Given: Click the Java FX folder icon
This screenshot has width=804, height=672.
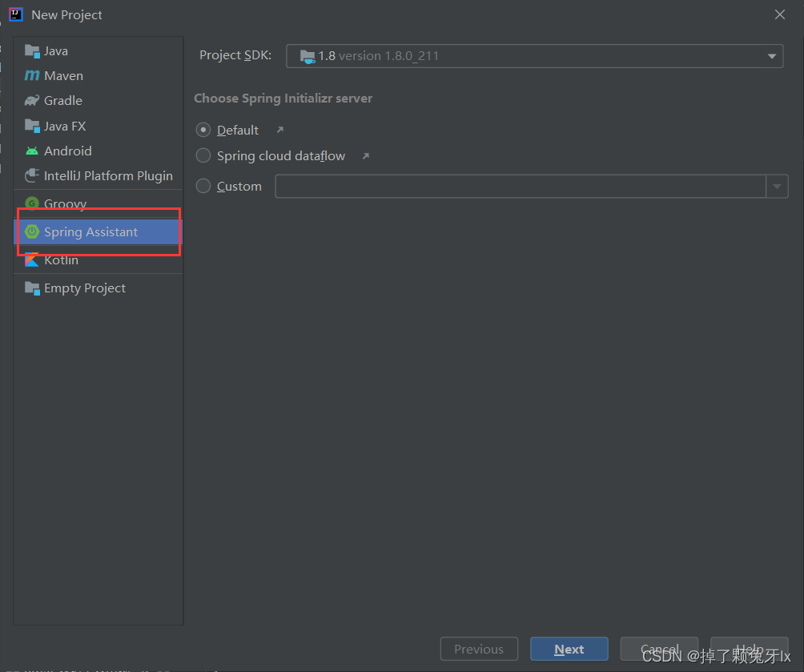Looking at the screenshot, I should (32, 127).
